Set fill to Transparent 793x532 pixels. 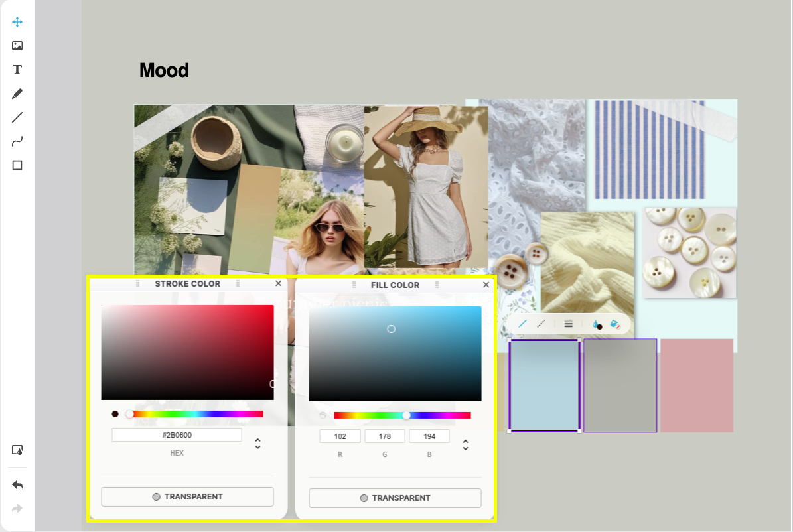[x=395, y=498]
